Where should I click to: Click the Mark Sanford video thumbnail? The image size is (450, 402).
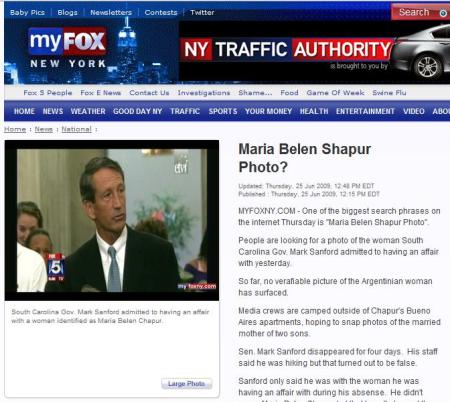[112, 220]
